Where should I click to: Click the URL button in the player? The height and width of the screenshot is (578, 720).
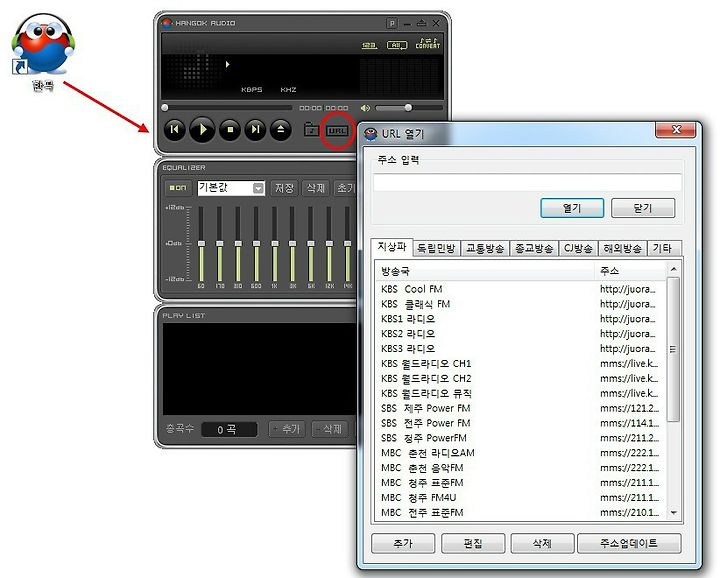point(338,130)
